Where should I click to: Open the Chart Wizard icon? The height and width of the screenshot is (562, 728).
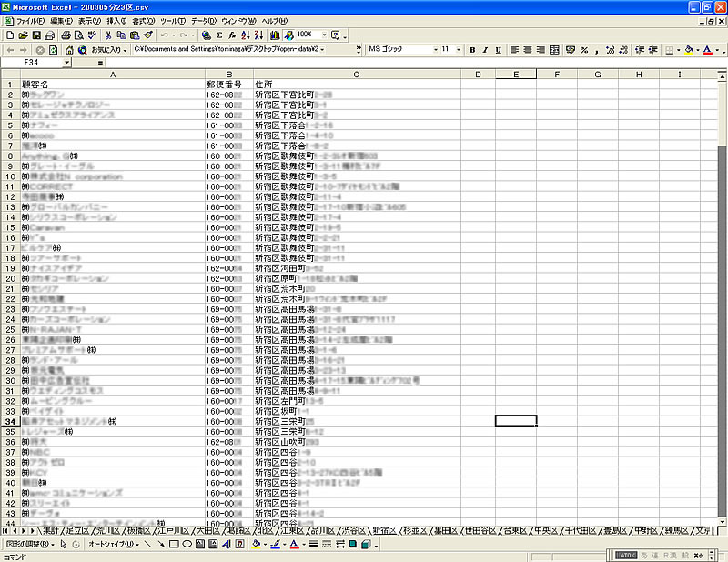(274, 35)
